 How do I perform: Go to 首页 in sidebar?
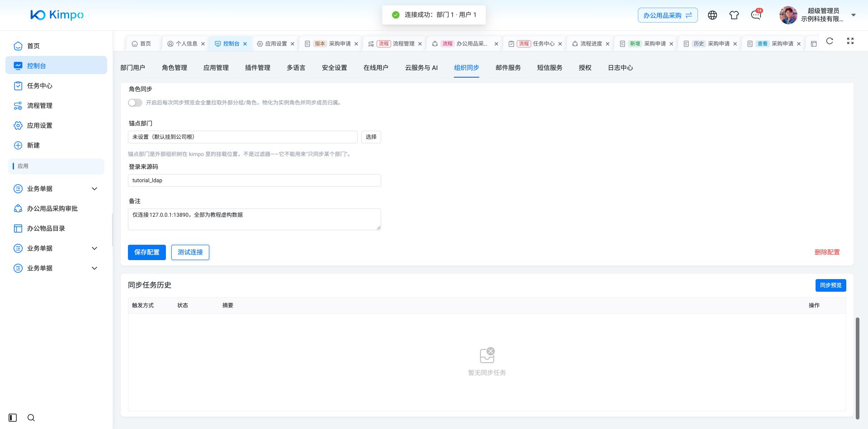[56, 46]
